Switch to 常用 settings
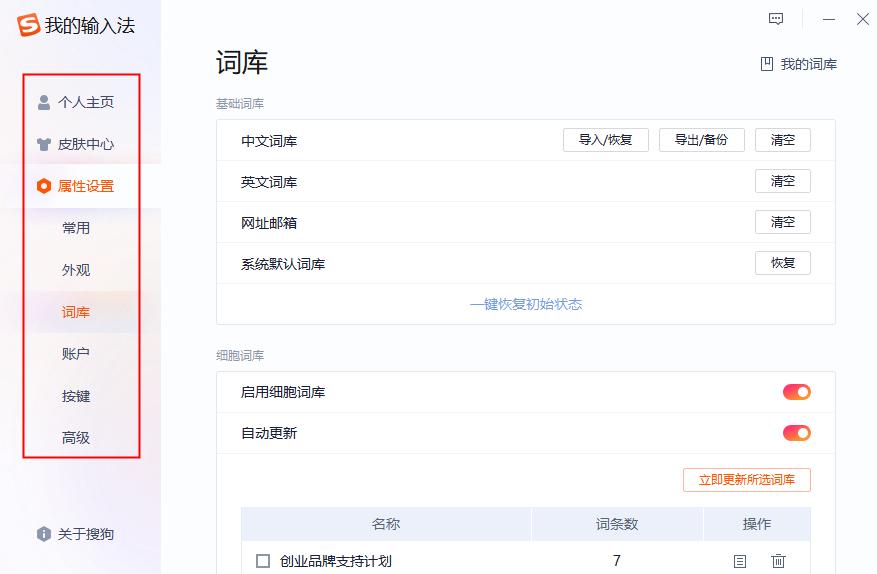This screenshot has width=877, height=574. pyautogui.click(x=76, y=228)
